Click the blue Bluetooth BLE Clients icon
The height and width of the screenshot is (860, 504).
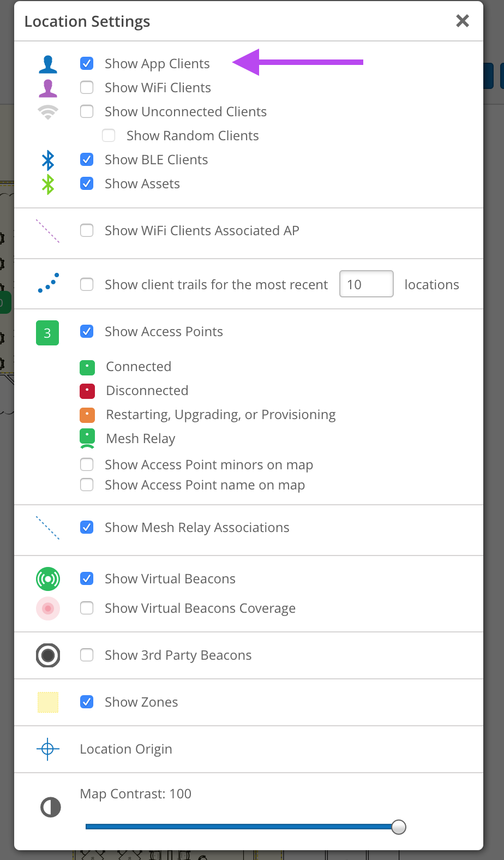point(48,160)
